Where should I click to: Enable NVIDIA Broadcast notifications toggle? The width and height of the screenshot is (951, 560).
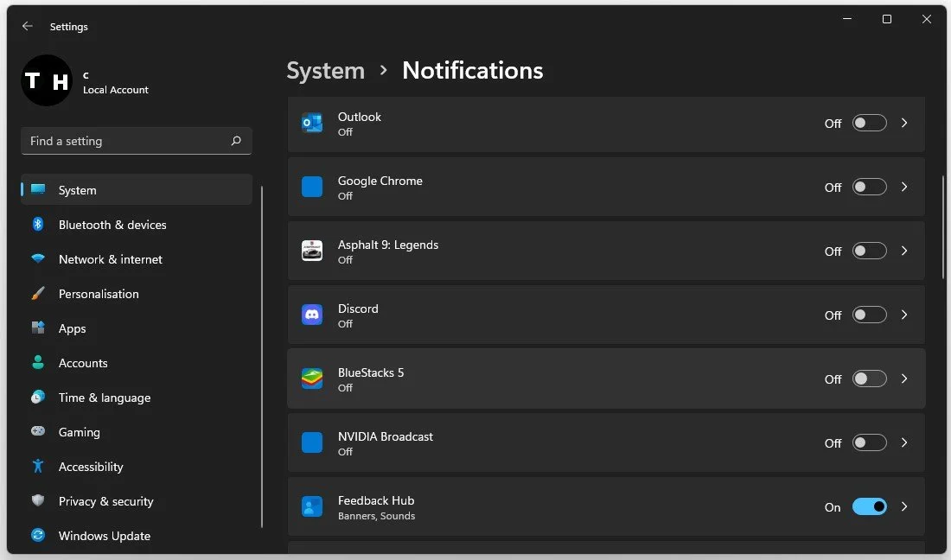[x=869, y=442]
